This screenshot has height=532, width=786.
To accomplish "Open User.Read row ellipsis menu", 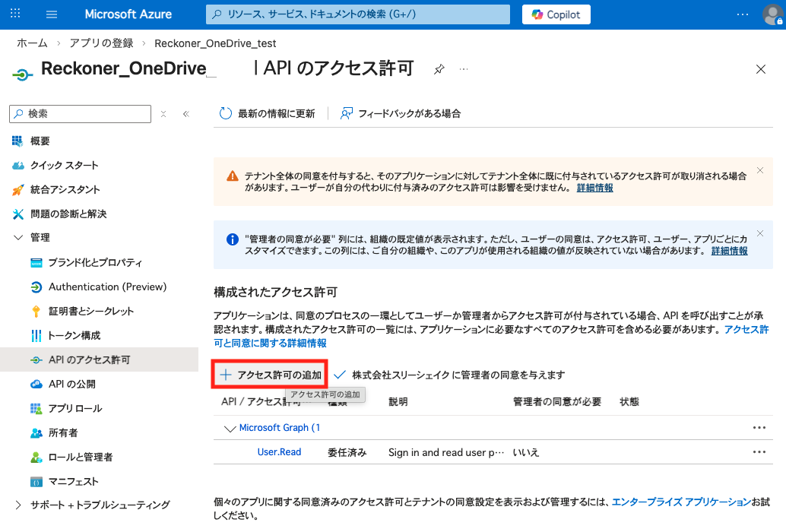I will [x=759, y=452].
